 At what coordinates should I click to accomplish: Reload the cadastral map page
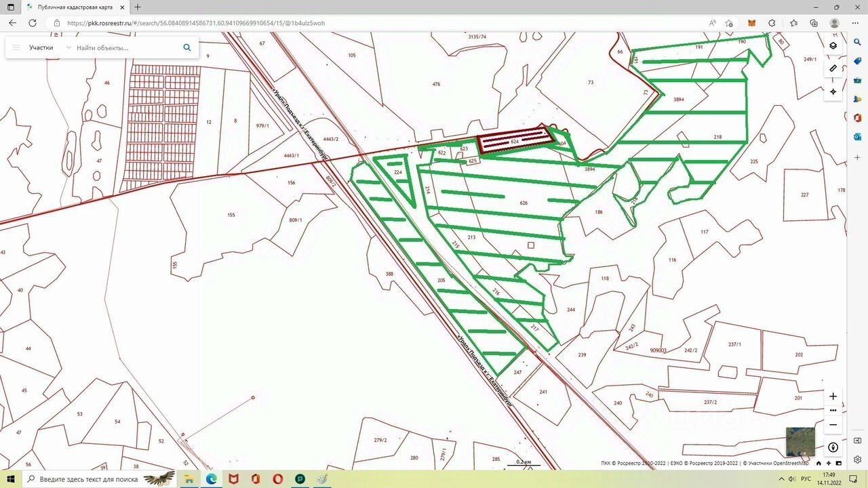[33, 23]
